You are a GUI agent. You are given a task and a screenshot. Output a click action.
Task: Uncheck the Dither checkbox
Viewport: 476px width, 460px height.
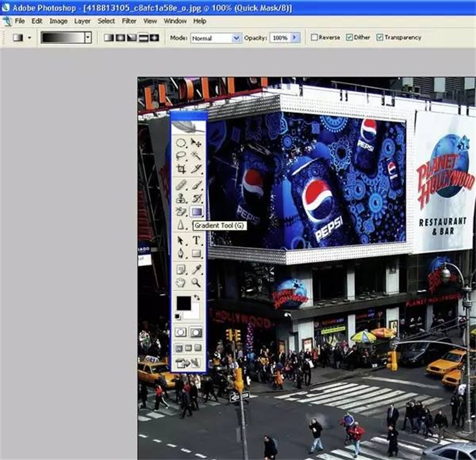coord(349,37)
